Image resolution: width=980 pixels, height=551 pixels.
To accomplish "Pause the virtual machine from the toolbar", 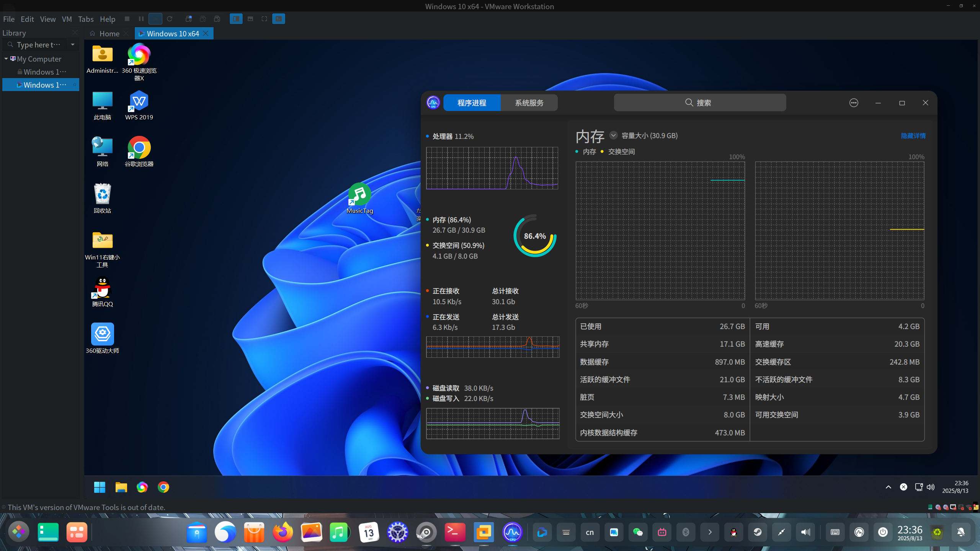I will tap(141, 19).
